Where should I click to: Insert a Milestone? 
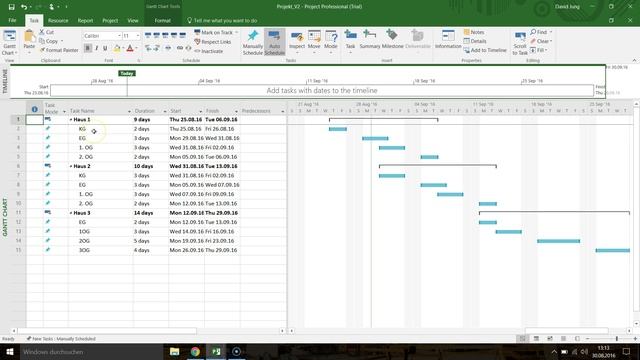coord(392,40)
